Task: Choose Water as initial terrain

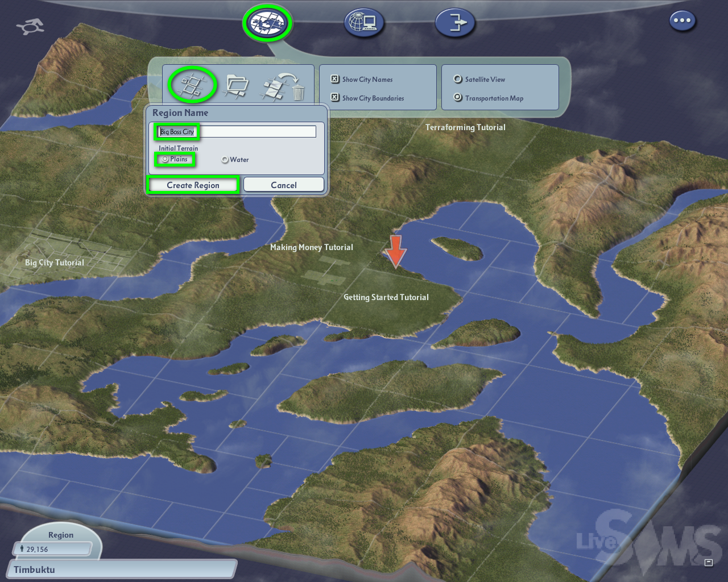Action: 225,160
